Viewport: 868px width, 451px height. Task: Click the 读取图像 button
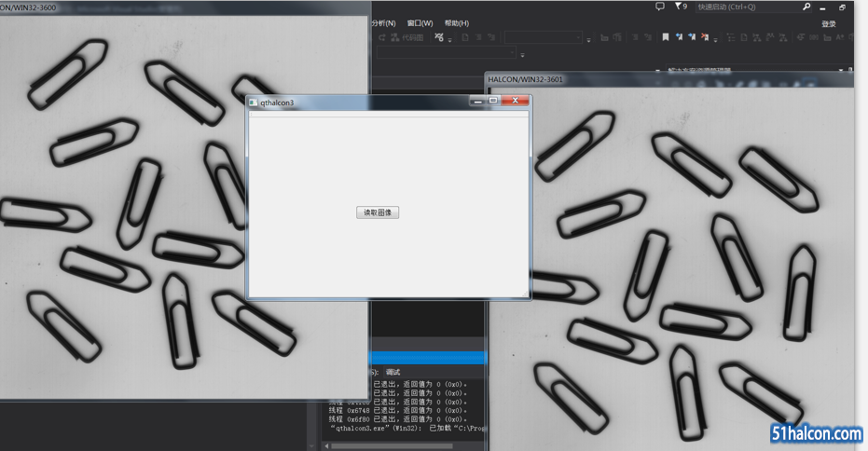pos(378,212)
